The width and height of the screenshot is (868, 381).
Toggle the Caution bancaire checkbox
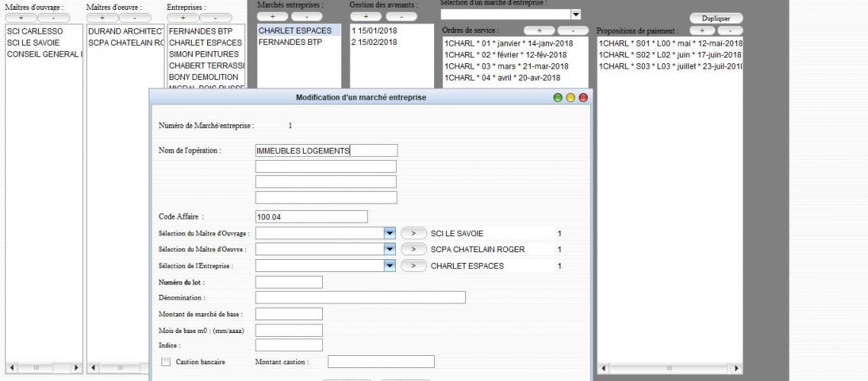165,362
